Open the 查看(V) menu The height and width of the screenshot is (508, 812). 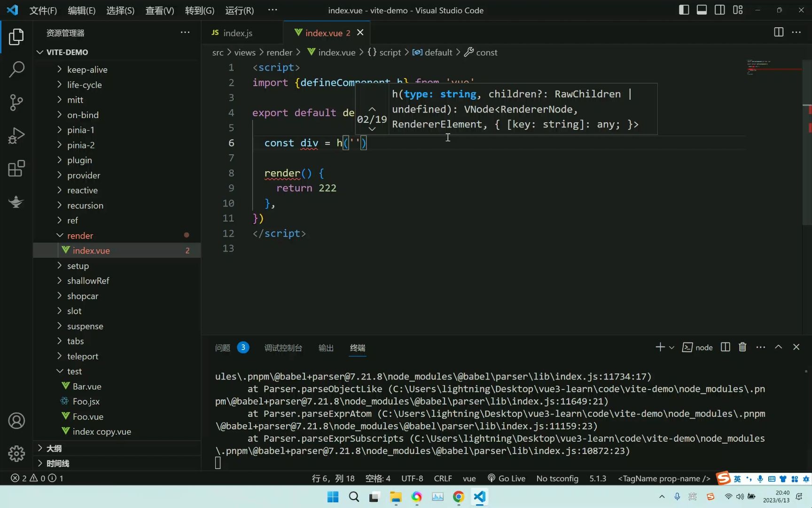pyautogui.click(x=160, y=10)
